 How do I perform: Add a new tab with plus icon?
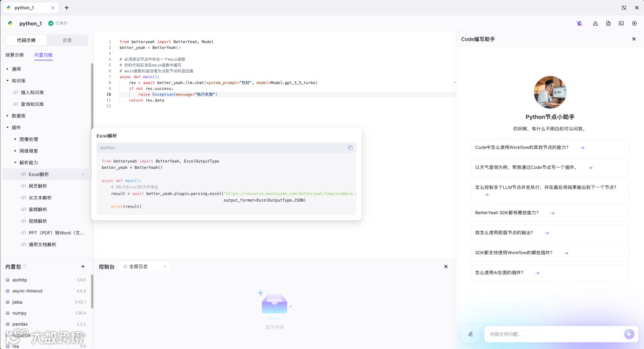coord(67,8)
